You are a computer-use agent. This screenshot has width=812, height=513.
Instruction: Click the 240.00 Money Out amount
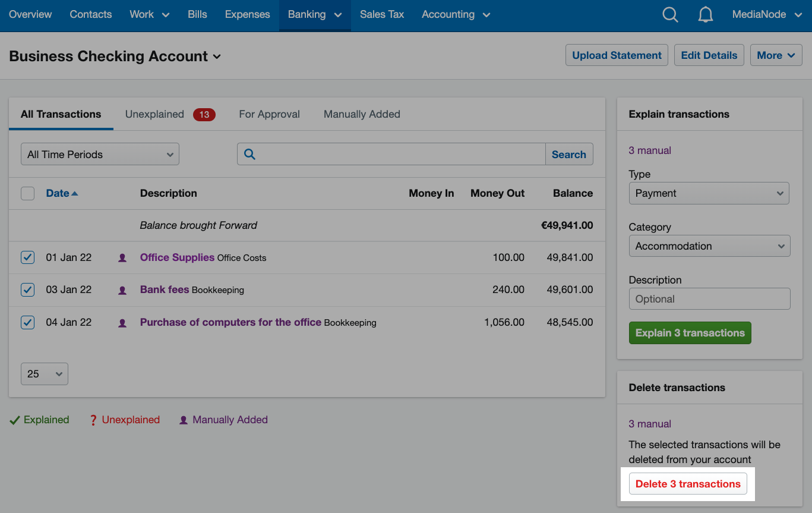click(x=508, y=289)
